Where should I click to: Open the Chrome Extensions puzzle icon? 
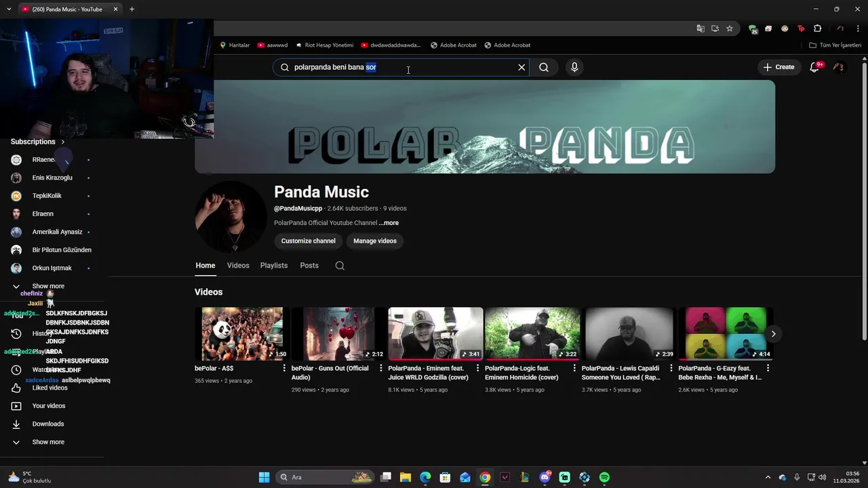[x=817, y=28]
